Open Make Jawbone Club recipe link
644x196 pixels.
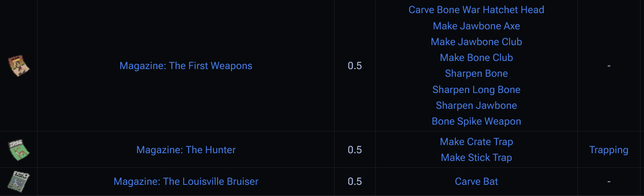(476, 42)
